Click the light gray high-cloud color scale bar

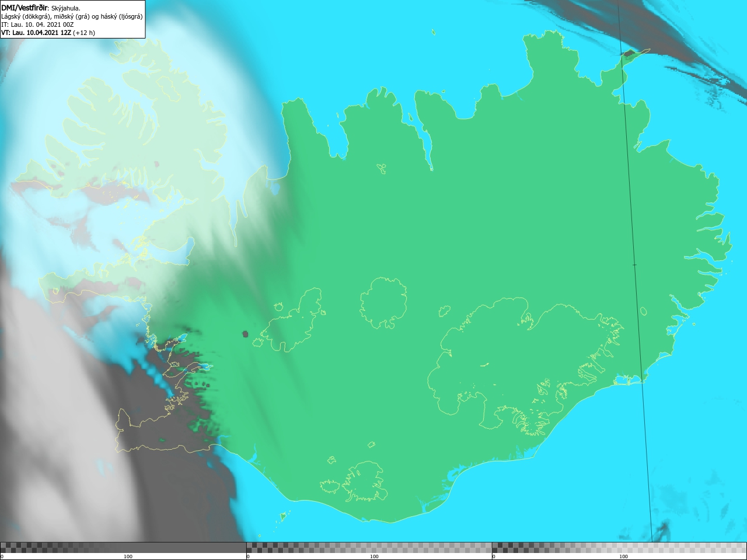(x=619, y=548)
